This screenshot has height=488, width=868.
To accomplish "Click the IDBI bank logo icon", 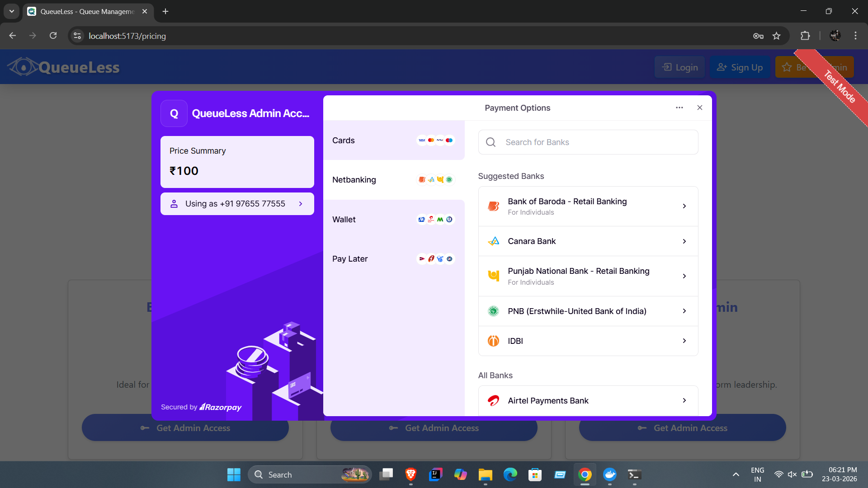I will pyautogui.click(x=493, y=341).
